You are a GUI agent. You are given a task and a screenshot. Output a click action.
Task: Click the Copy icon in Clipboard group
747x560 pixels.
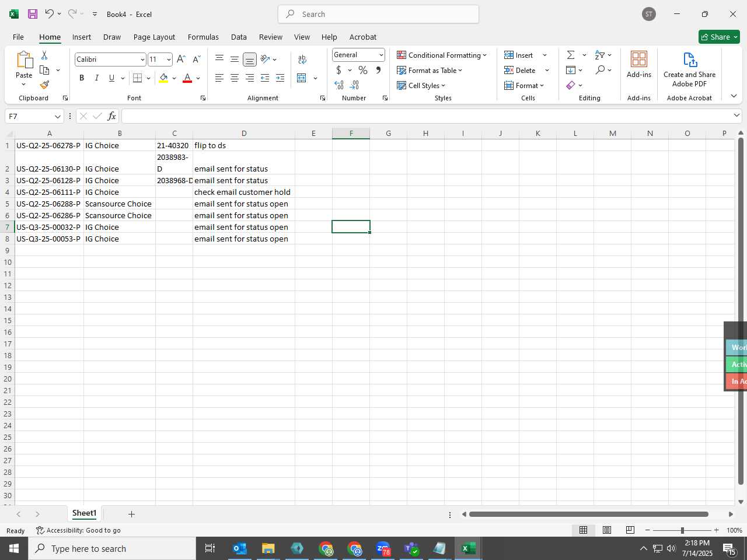[44, 70]
